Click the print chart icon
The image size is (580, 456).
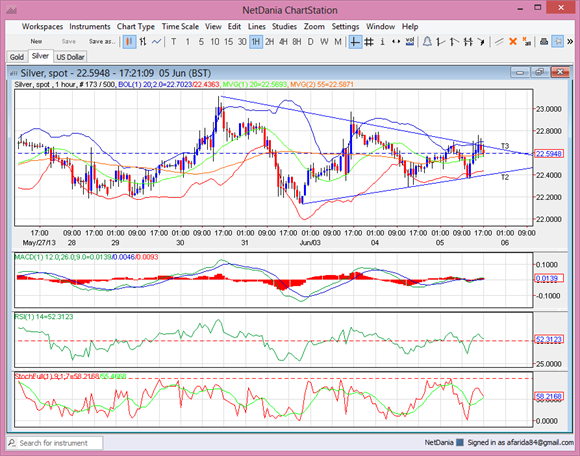coord(544,42)
